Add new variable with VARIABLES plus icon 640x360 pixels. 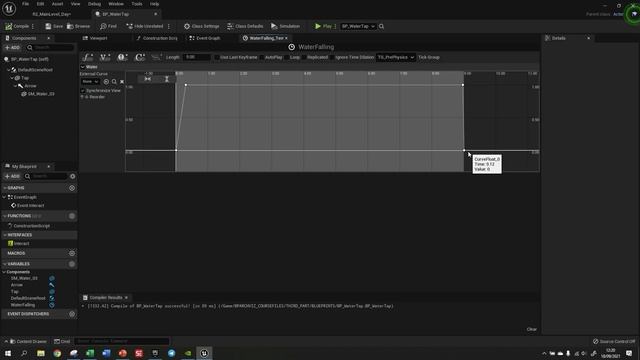pos(72,264)
